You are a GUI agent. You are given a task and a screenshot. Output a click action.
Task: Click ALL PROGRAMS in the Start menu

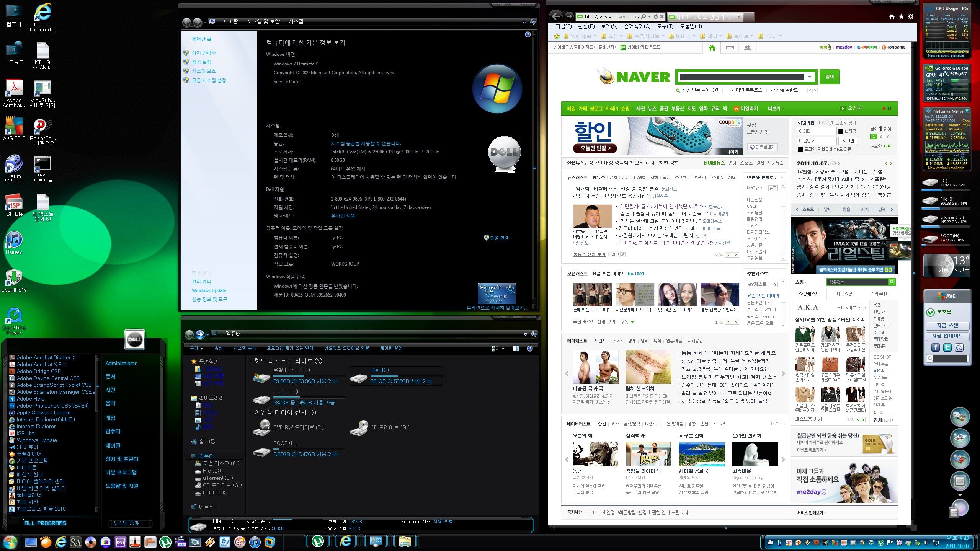[45, 523]
